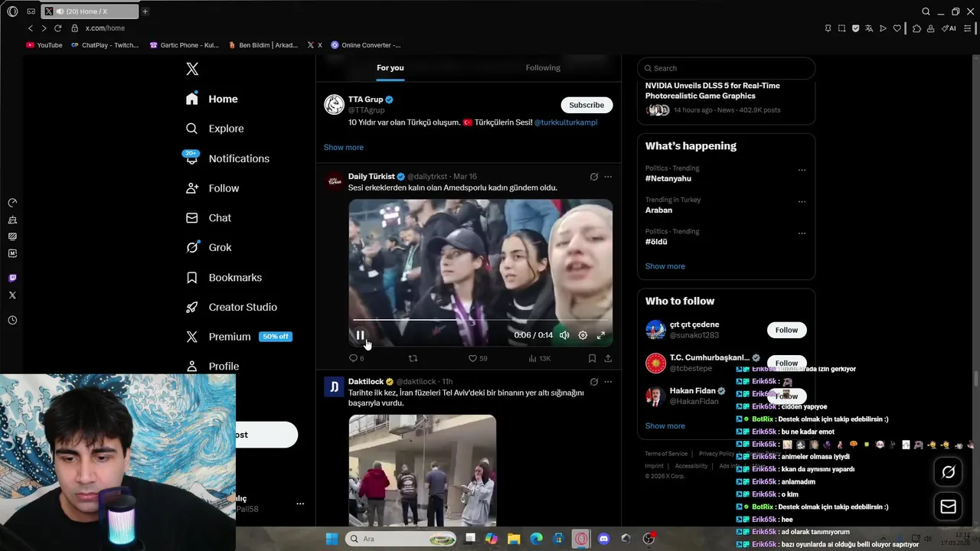Open Profile in sidebar
The width and height of the screenshot is (980, 551).
[x=212, y=366]
